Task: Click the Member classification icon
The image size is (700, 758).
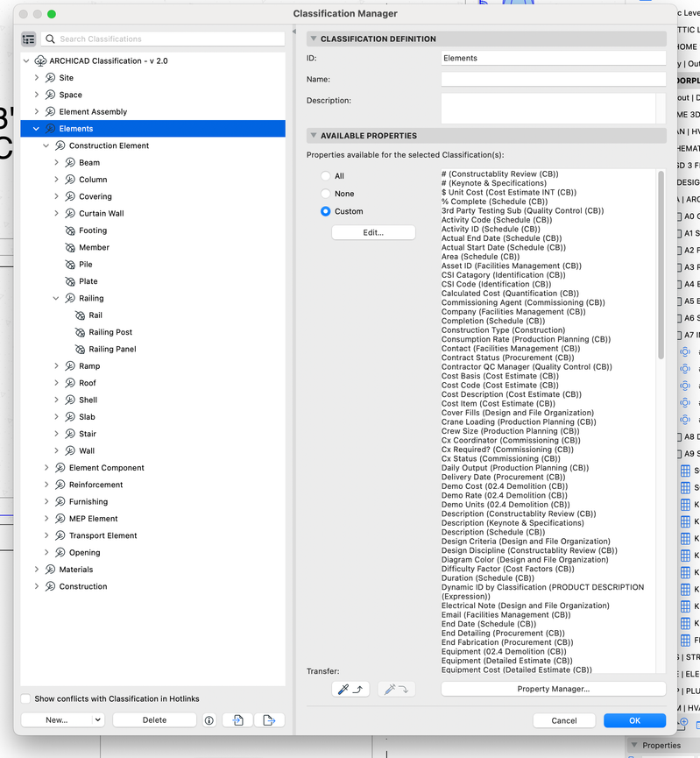Action: pos(70,247)
